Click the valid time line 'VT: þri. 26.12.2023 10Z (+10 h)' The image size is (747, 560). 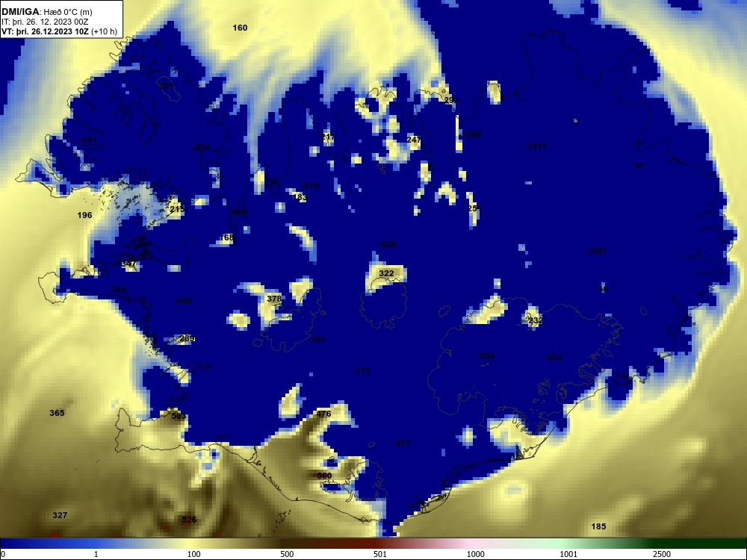59,31
